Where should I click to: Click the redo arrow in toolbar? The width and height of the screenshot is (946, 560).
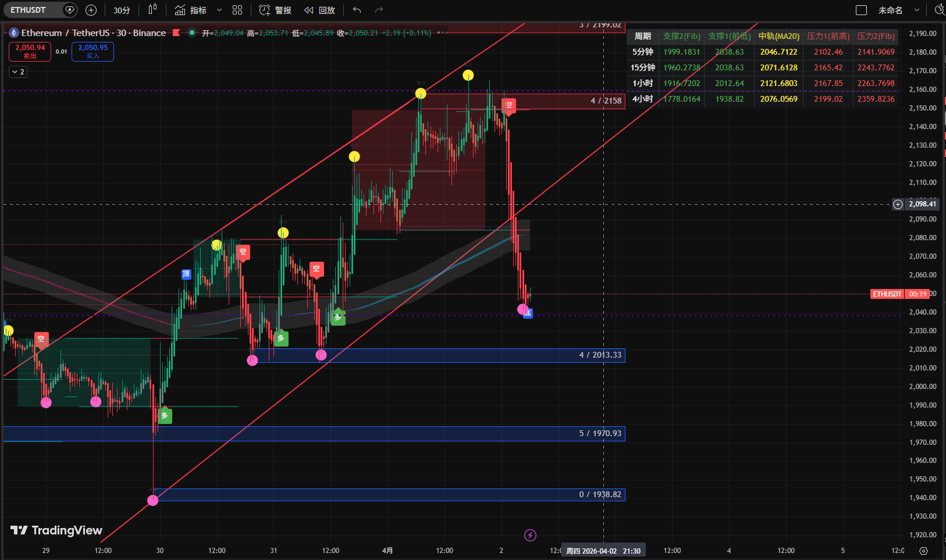coord(379,10)
